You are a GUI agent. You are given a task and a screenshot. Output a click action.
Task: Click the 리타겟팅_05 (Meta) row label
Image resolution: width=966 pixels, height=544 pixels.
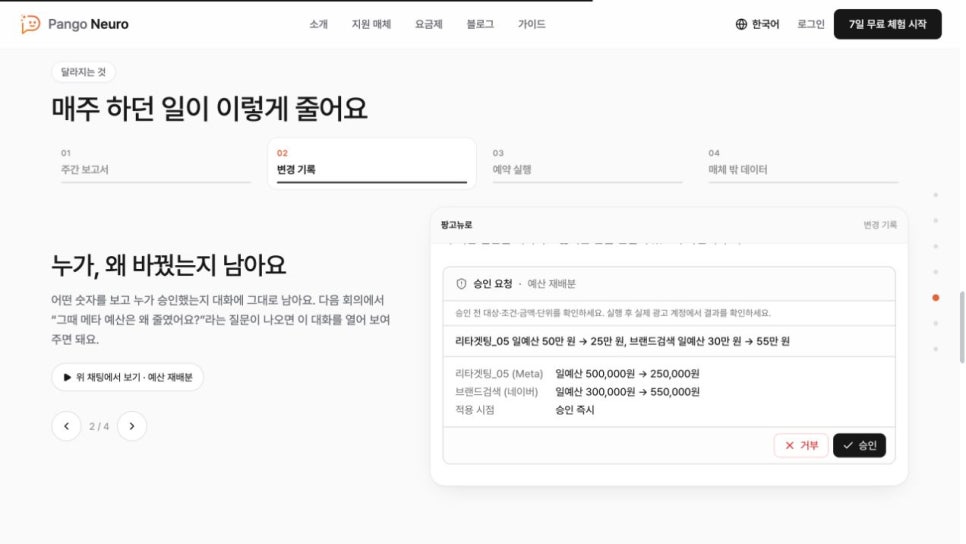click(499, 373)
